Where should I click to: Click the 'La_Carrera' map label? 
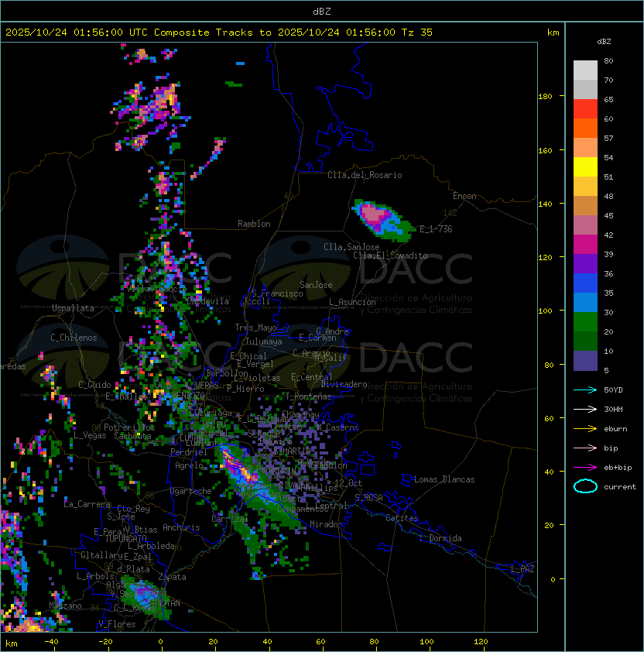tap(87, 504)
